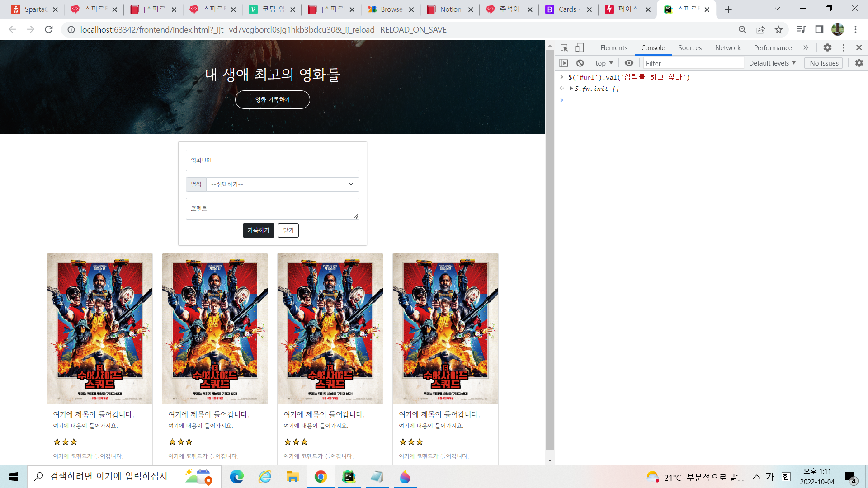The width and height of the screenshot is (868, 488).
Task: Click No Issues button
Action: tap(824, 63)
